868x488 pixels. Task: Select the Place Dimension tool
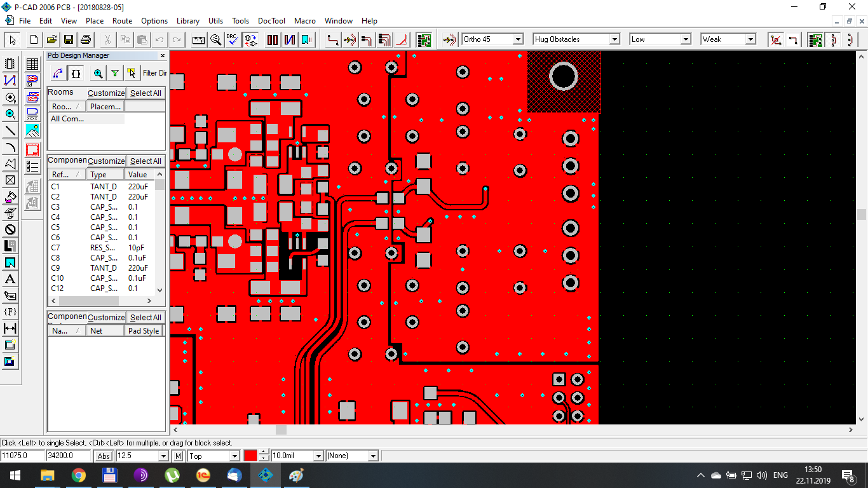10,329
